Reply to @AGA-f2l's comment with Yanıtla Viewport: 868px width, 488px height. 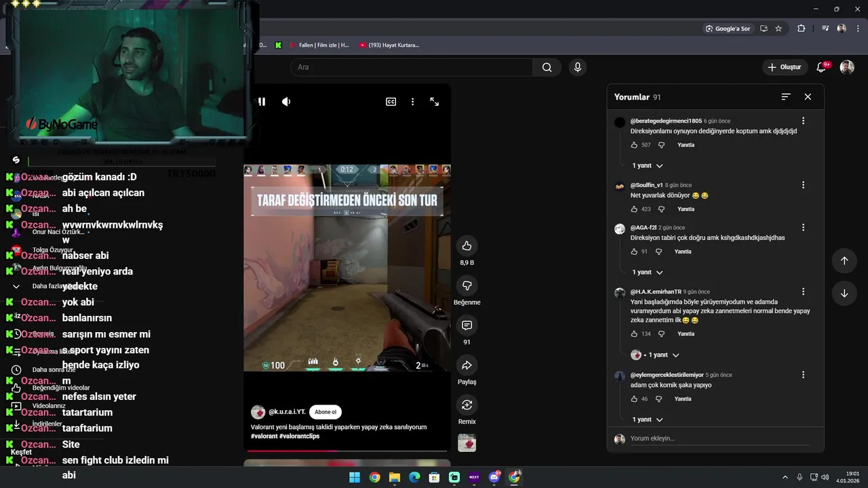tap(683, 251)
